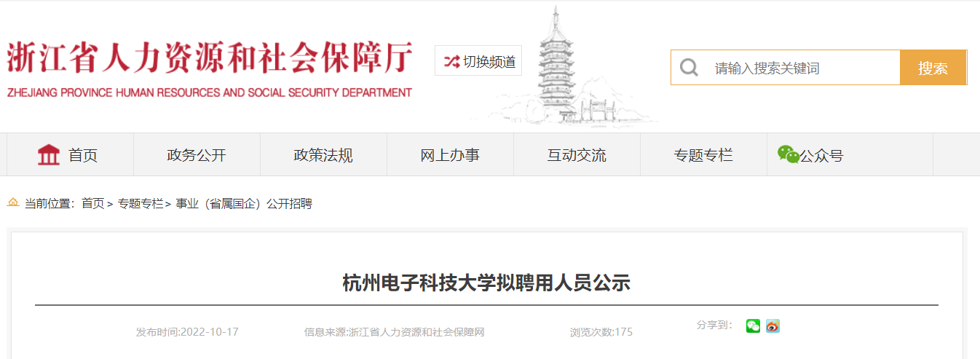Image resolution: width=980 pixels, height=359 pixels.
Task: Click the magnifying glass search icon
Action: [689, 68]
